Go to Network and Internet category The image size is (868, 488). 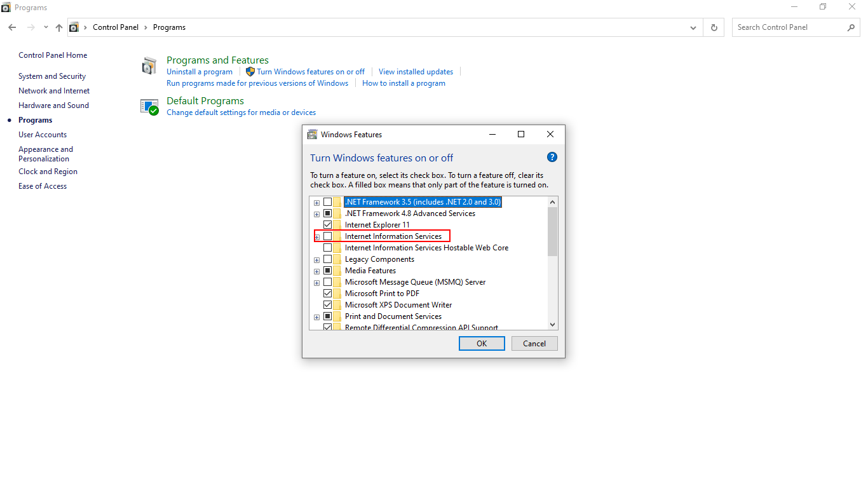[54, 91]
